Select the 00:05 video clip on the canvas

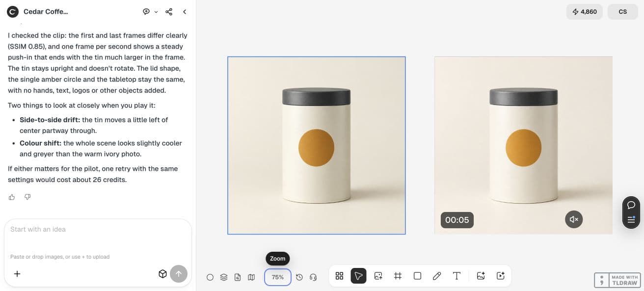[523, 145]
